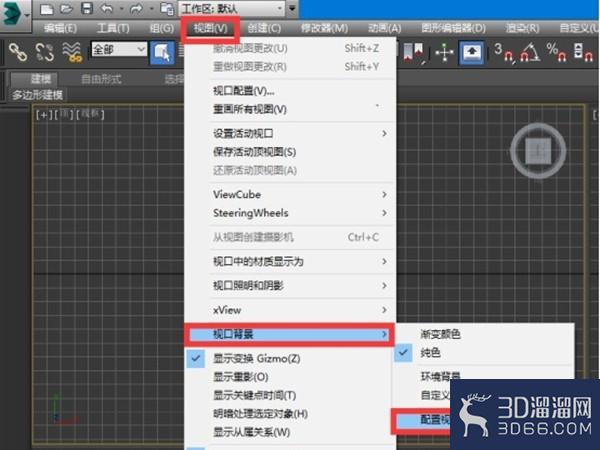Open the 编辑(E) menu

(x=60, y=28)
